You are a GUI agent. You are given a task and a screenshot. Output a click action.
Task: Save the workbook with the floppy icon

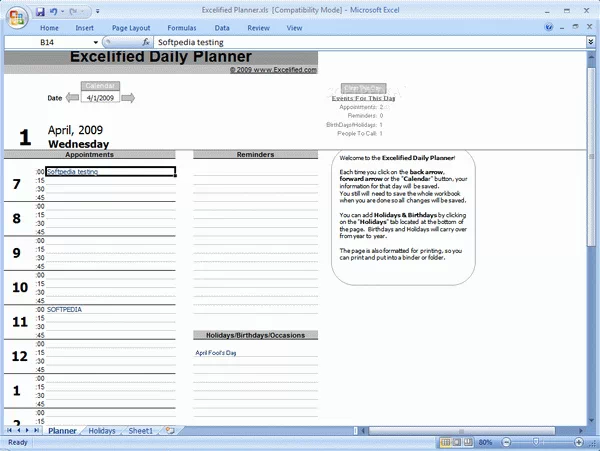(40, 12)
